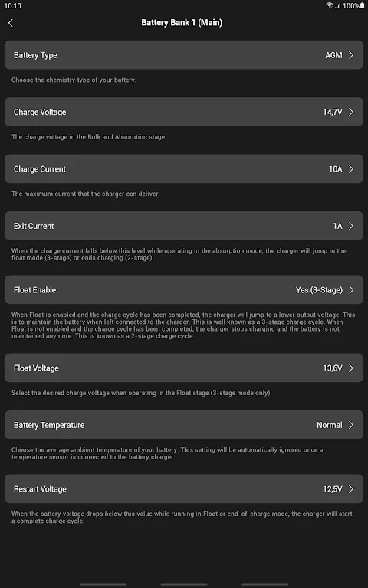
Task: Tap the back arrow icon
Action: tap(11, 23)
